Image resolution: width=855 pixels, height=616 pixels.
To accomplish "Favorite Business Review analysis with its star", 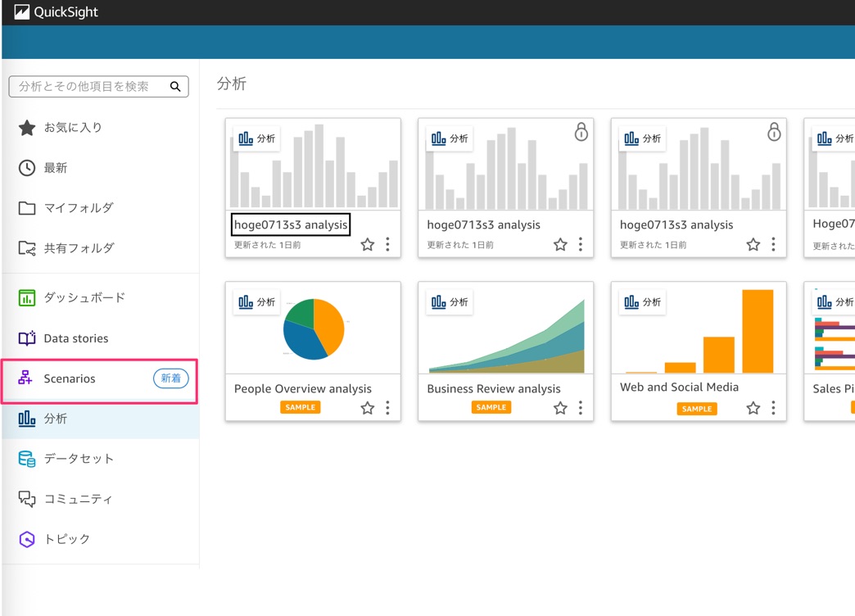I will point(560,408).
